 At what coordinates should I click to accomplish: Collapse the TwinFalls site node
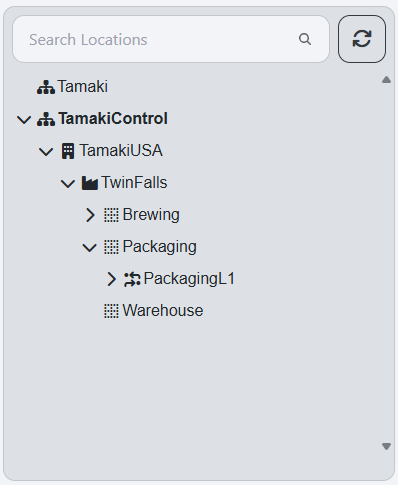click(68, 183)
